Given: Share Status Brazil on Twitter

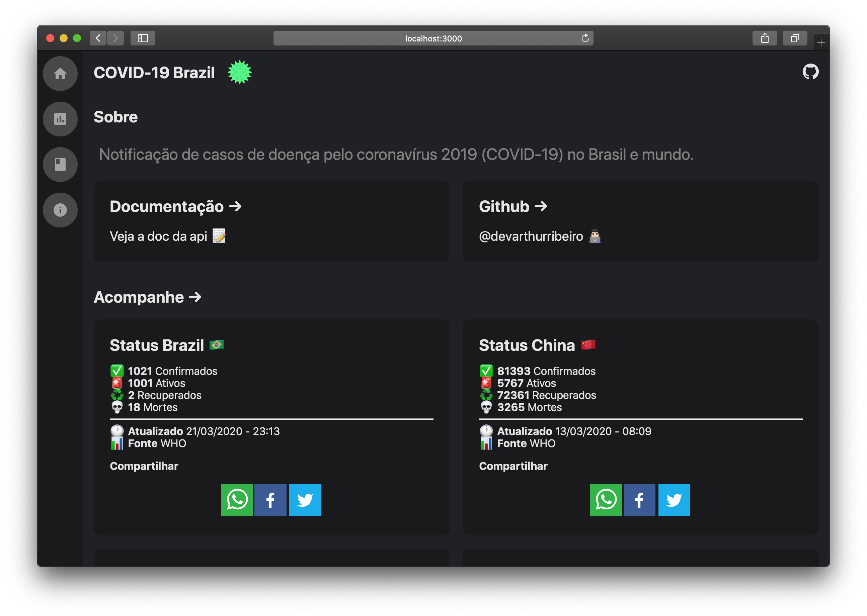Looking at the screenshot, I should pyautogui.click(x=305, y=500).
